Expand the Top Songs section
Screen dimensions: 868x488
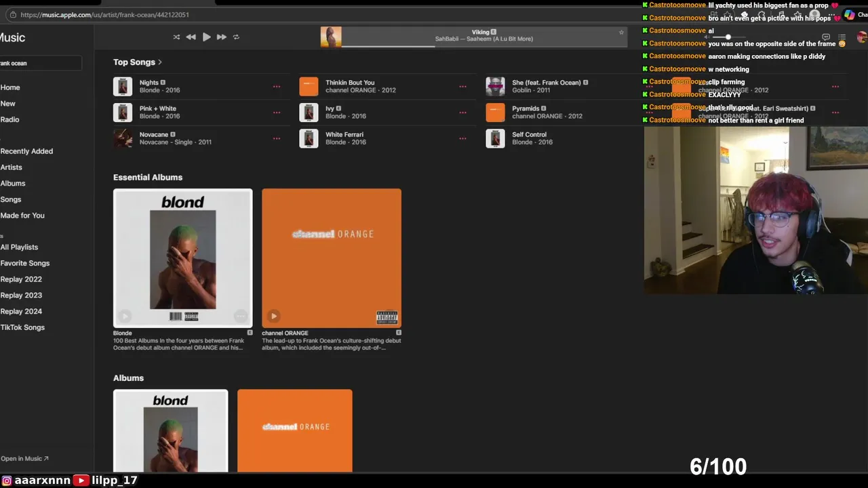pos(138,62)
